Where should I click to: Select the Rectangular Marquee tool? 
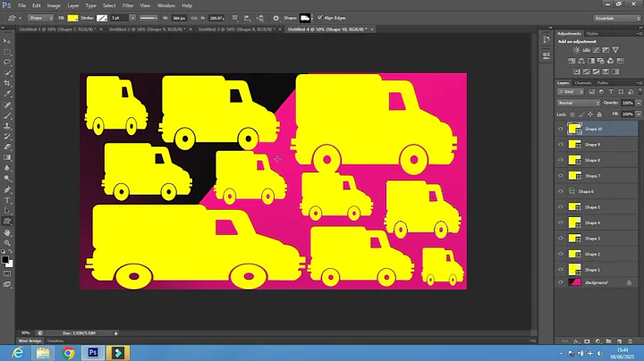(7, 52)
